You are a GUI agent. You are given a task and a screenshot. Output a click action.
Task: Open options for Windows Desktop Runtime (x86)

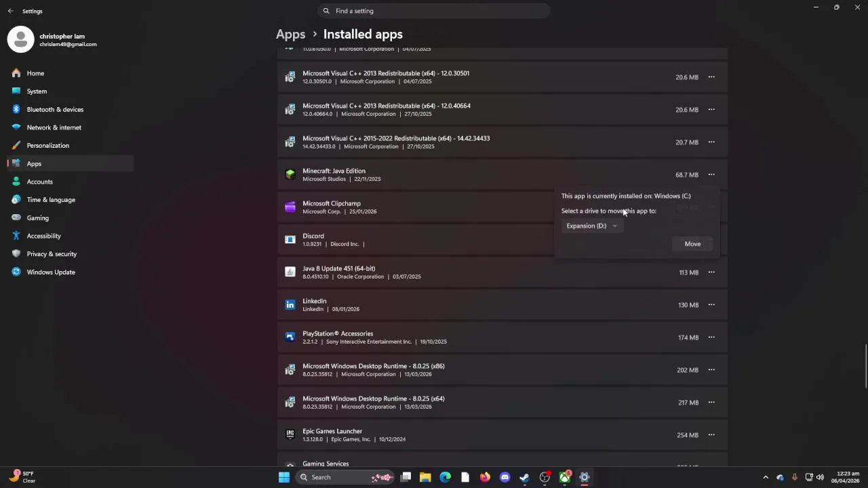pyautogui.click(x=711, y=370)
